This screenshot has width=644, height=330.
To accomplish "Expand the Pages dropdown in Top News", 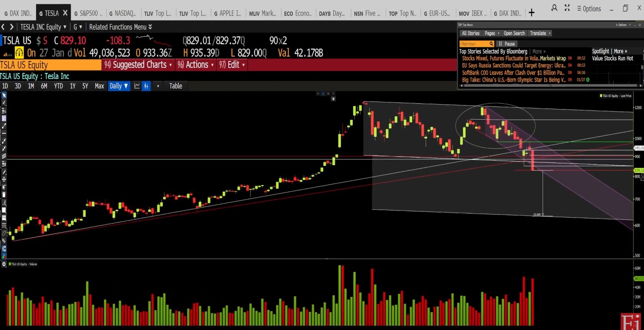I will click(x=492, y=33).
